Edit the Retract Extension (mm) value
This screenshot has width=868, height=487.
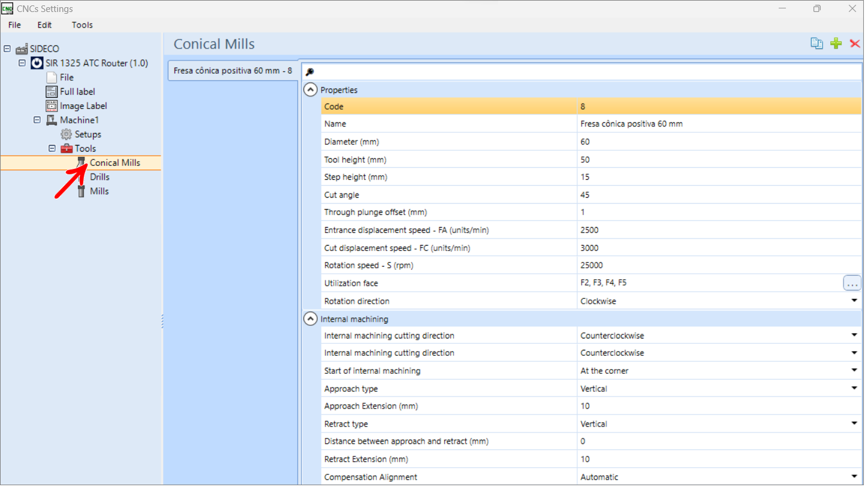[x=719, y=459]
